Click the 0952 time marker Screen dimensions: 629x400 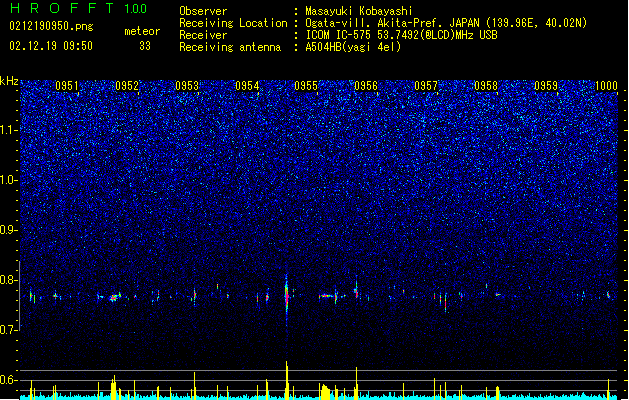point(127,86)
